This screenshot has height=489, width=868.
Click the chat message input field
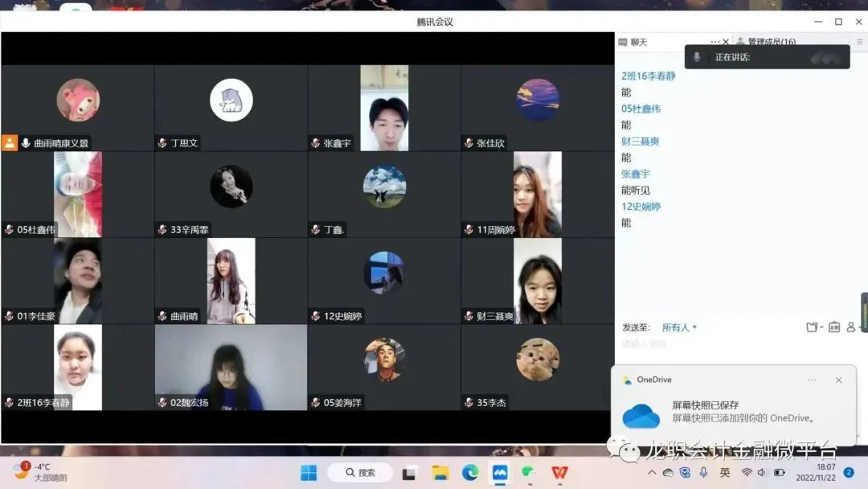pos(723,344)
